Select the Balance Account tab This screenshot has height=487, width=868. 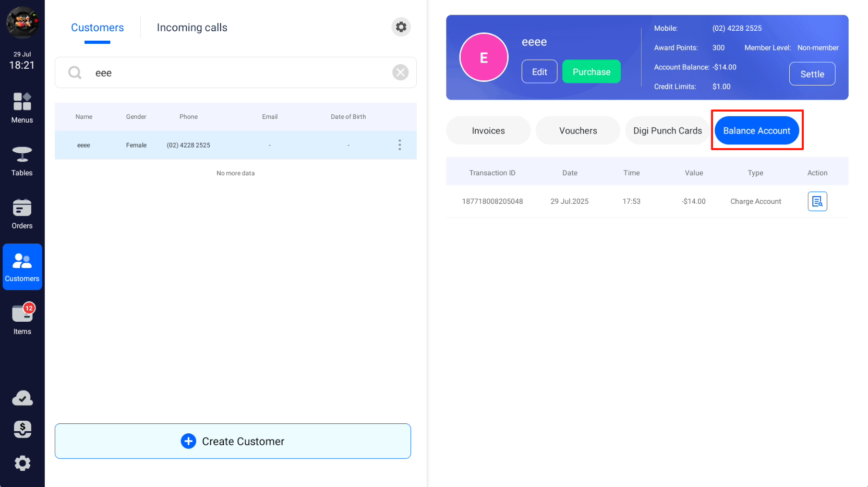click(757, 130)
